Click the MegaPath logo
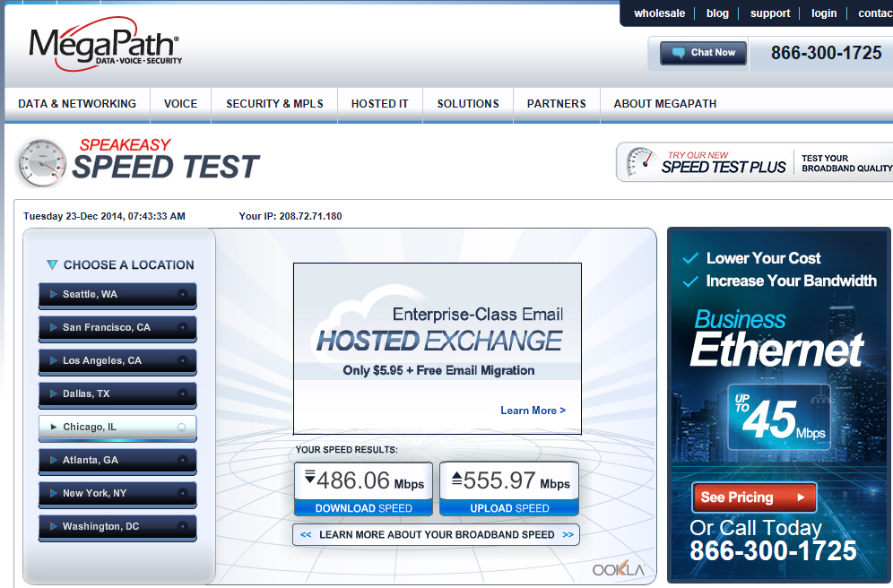 (x=105, y=45)
